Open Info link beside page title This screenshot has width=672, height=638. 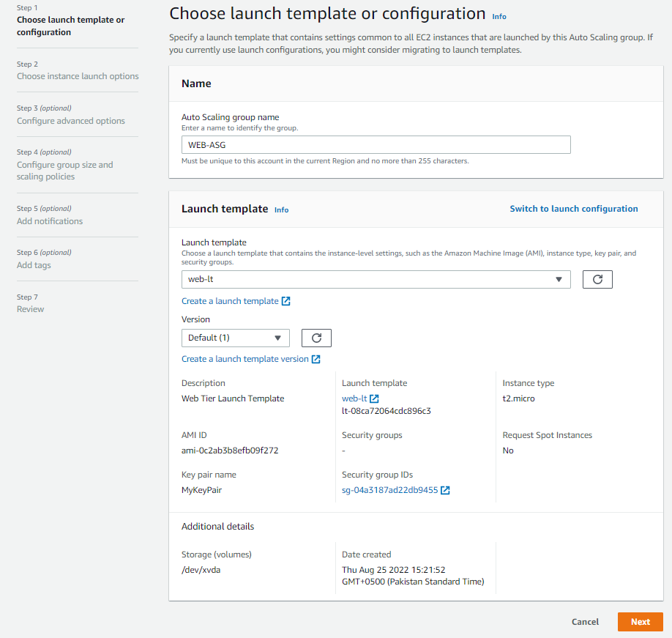[x=499, y=17]
